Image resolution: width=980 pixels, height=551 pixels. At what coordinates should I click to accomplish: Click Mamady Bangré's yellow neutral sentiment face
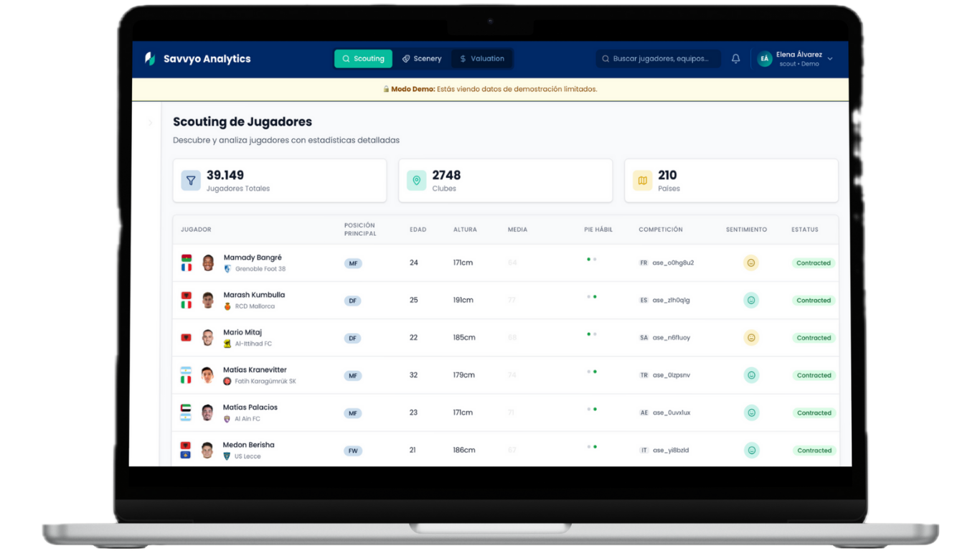point(751,263)
